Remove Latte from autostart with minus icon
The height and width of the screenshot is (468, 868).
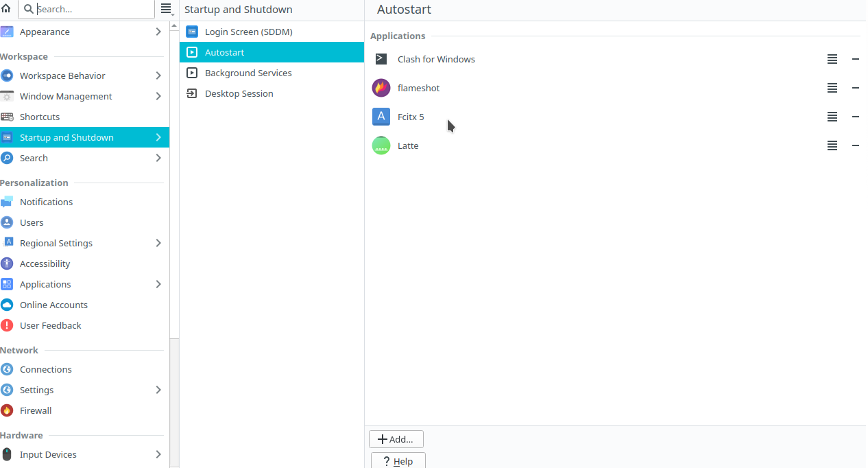855,145
